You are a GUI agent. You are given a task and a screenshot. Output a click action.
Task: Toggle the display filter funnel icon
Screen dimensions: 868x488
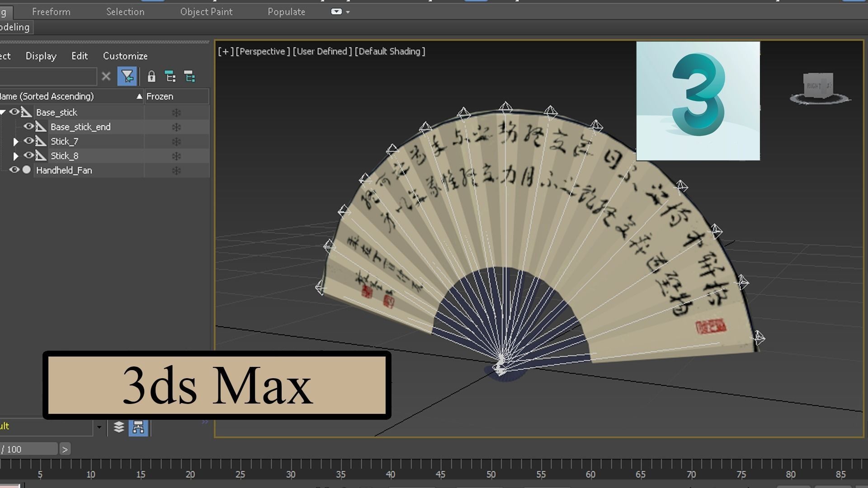(x=127, y=76)
